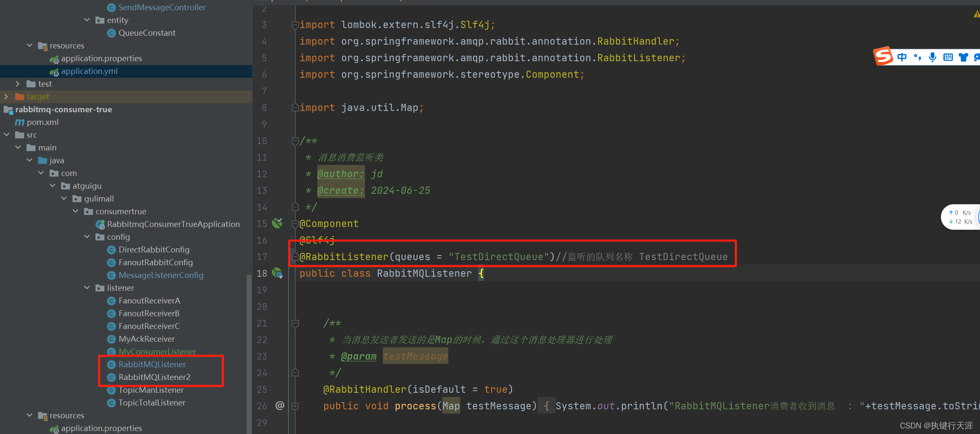Image resolution: width=980 pixels, height=434 pixels.
Task: Fold the import block at line 3
Action: tap(295, 25)
